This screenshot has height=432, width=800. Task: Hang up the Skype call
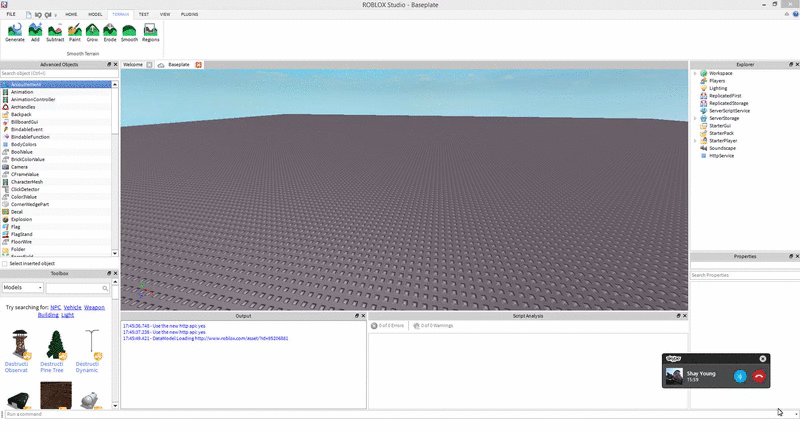coord(759,376)
